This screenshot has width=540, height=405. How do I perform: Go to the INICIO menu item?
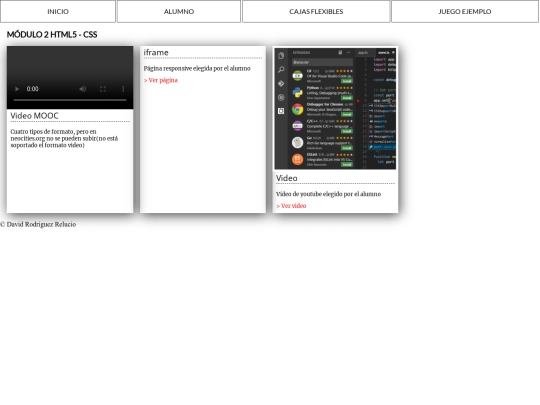tap(58, 11)
